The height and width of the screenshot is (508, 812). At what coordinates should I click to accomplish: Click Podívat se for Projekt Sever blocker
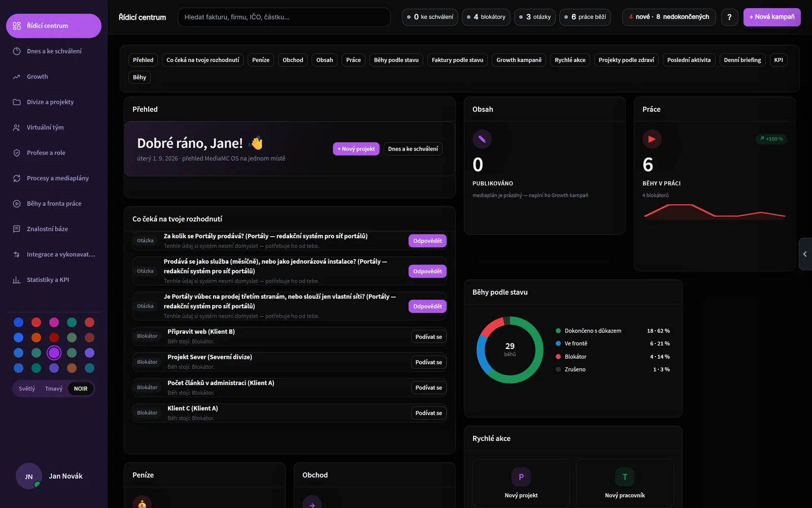pos(428,362)
